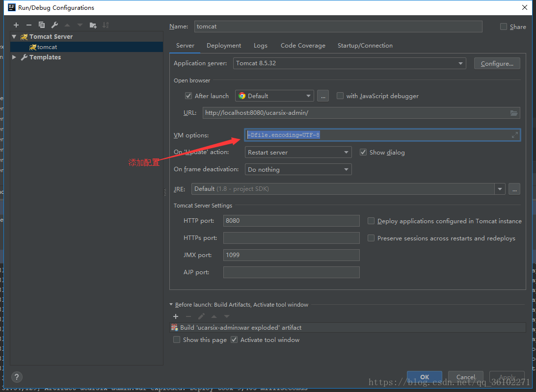Image resolution: width=536 pixels, height=392 pixels.
Task: Remove the before launch task
Action: click(188, 316)
